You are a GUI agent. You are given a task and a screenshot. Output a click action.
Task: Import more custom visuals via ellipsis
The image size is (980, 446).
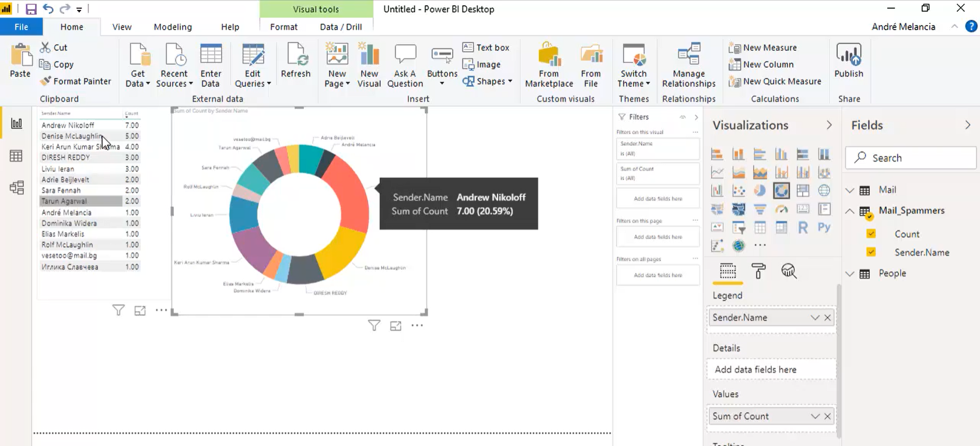pyautogui.click(x=759, y=245)
